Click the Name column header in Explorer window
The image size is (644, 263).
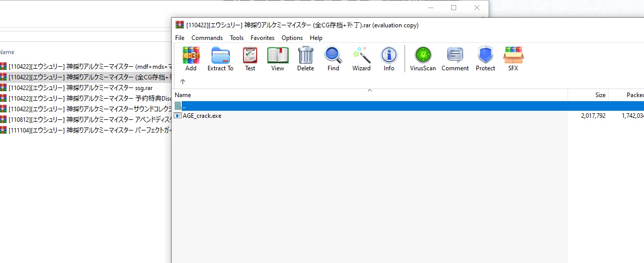click(x=7, y=52)
